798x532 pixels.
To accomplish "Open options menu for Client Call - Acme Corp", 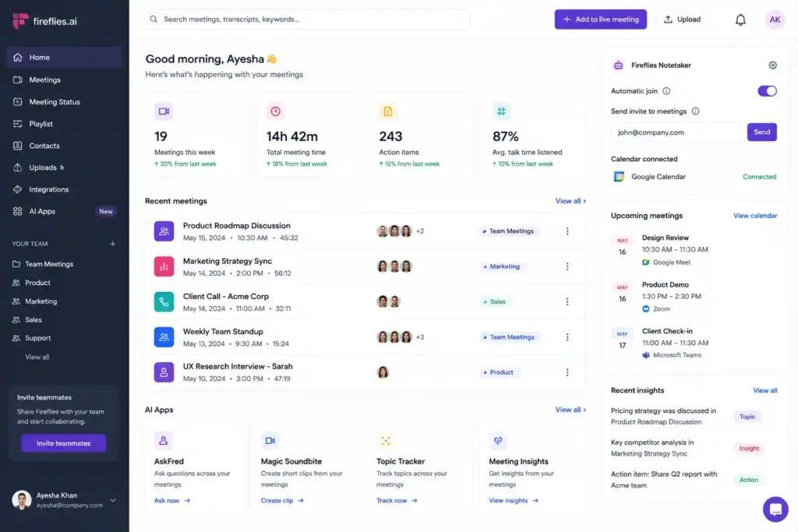I will (x=567, y=301).
